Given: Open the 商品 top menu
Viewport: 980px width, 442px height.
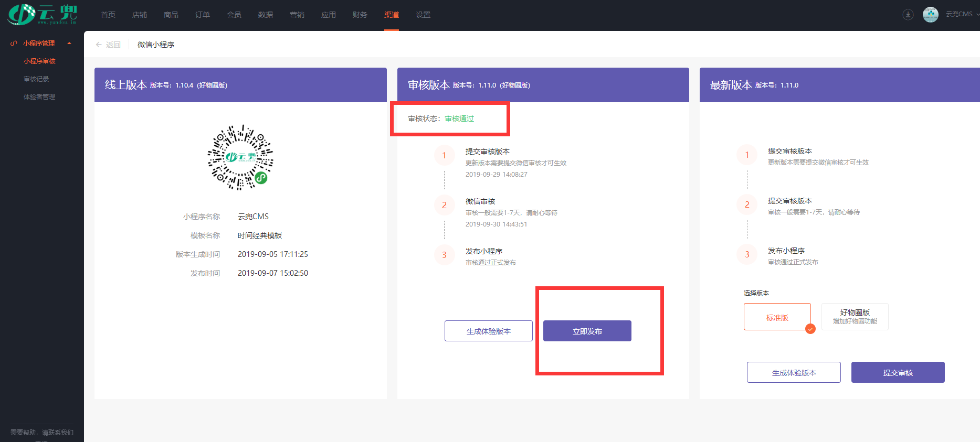Looking at the screenshot, I should point(171,15).
